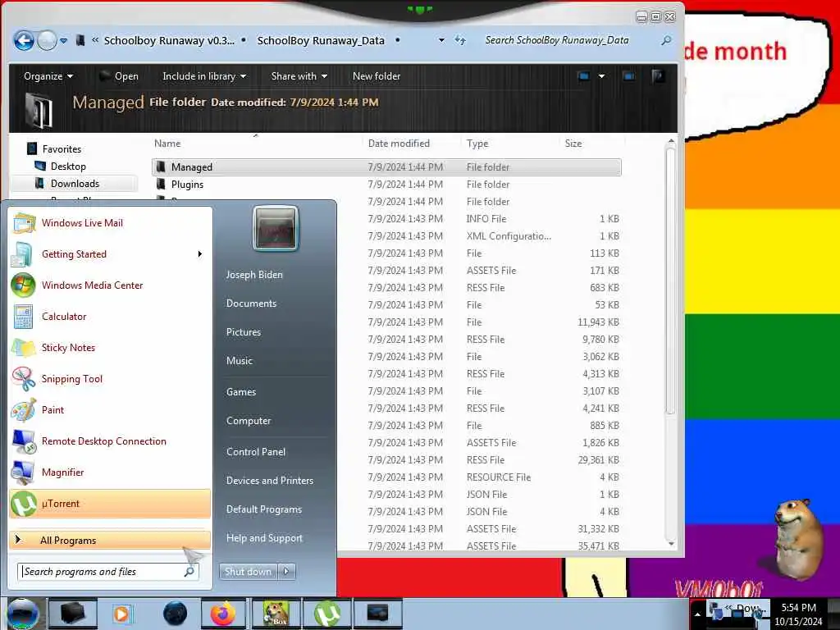Screen dimensions: 840x630
Task: Open Computer from Start menu
Action: click(x=249, y=421)
